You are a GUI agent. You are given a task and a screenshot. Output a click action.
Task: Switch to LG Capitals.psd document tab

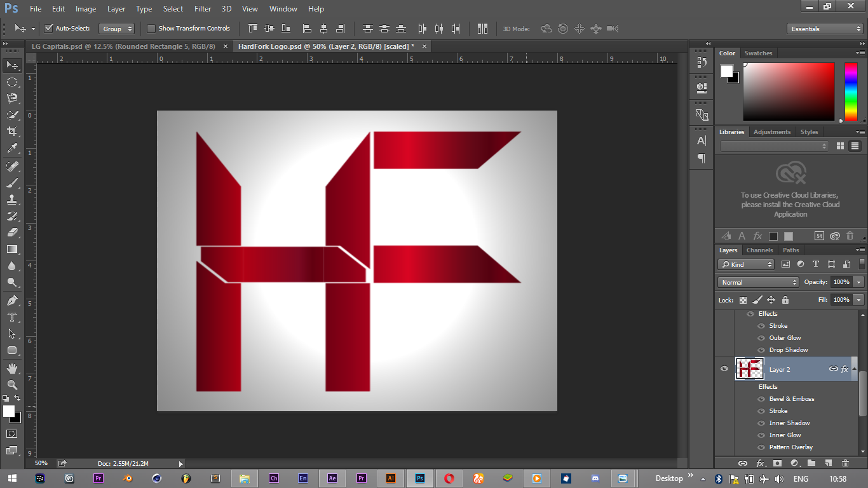(123, 46)
